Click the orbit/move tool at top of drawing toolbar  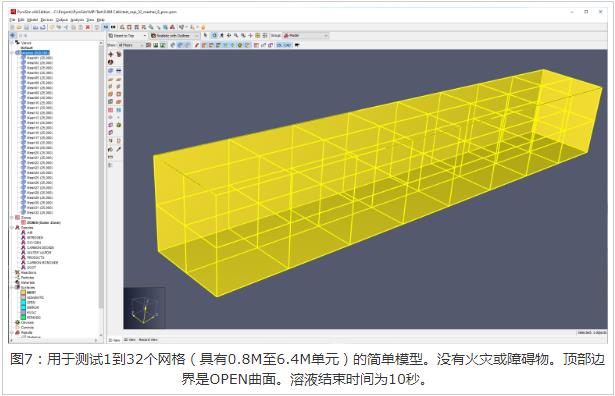tap(111, 54)
